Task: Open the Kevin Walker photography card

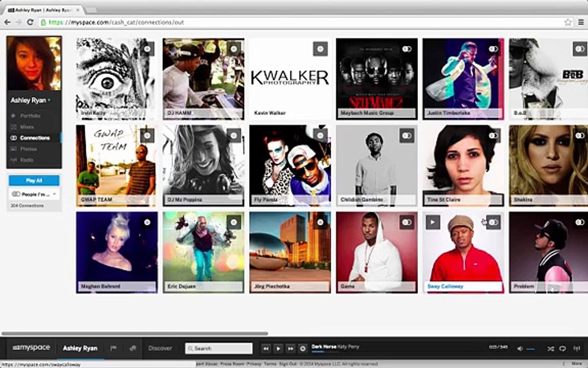Action: tap(290, 79)
